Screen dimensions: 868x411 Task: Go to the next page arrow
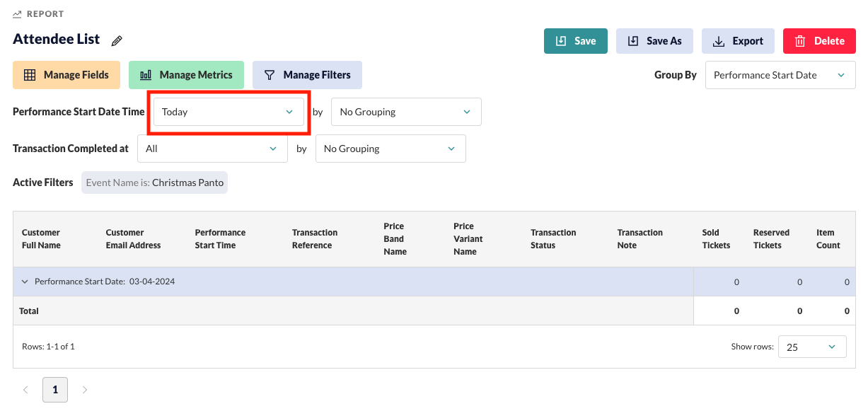(85, 390)
